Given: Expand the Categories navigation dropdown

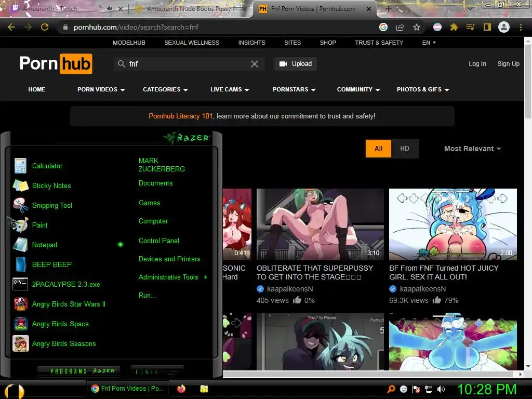Looking at the screenshot, I should click(165, 89).
